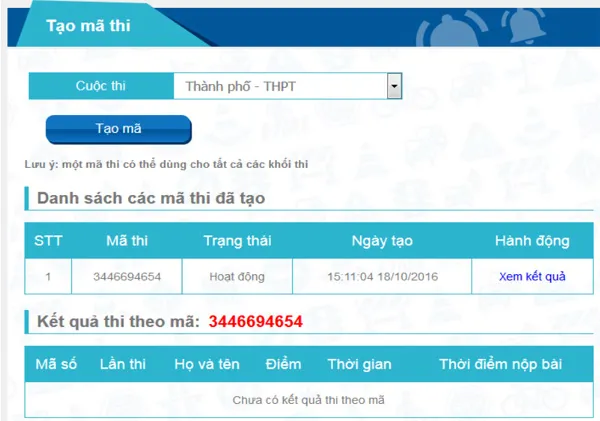Click the Điểm column header

(x=283, y=364)
